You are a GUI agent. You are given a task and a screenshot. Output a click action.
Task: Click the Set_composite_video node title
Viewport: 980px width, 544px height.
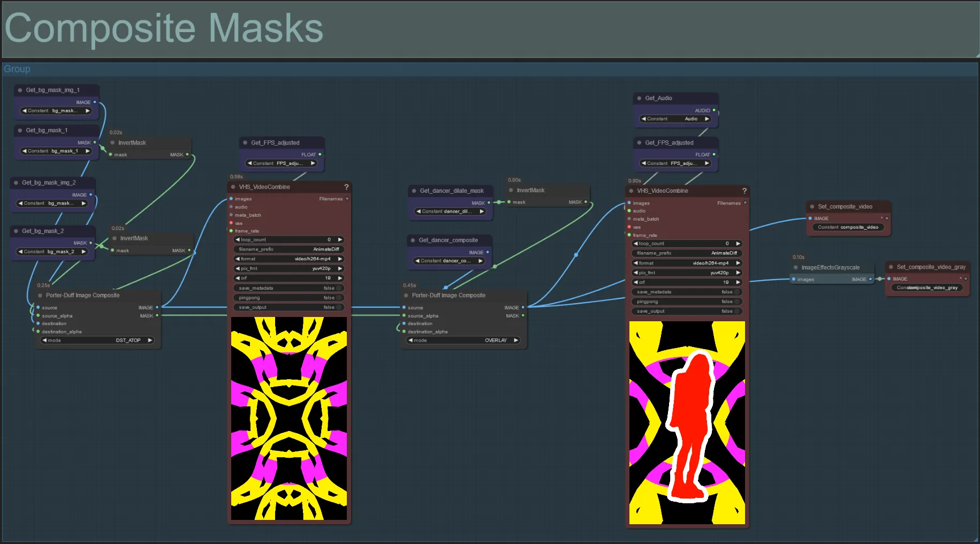[845, 206]
